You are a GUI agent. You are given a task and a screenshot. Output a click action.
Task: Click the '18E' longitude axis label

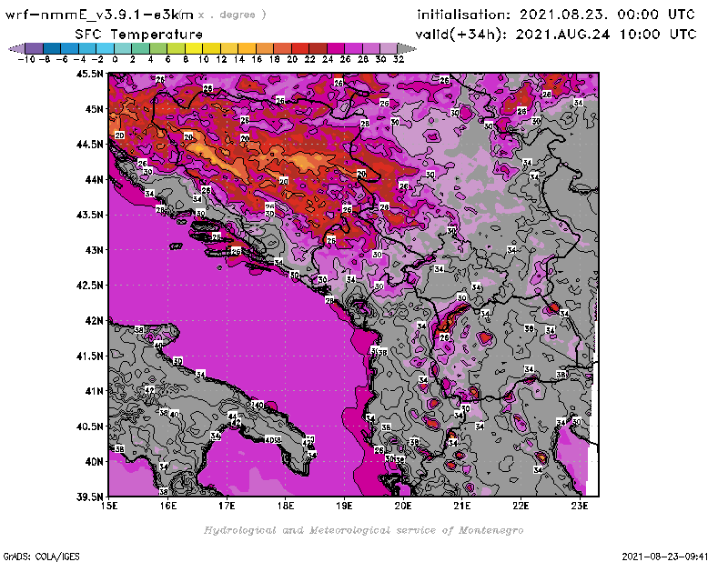(x=286, y=506)
